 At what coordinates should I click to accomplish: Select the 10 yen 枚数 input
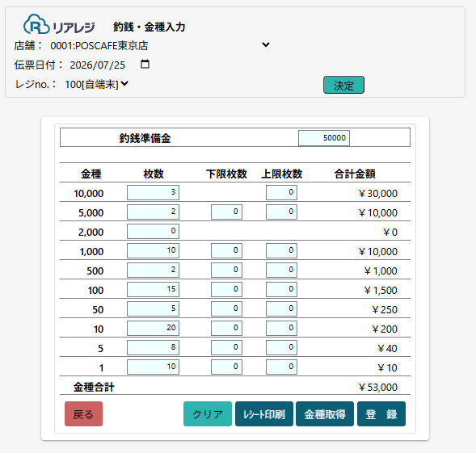(153, 329)
